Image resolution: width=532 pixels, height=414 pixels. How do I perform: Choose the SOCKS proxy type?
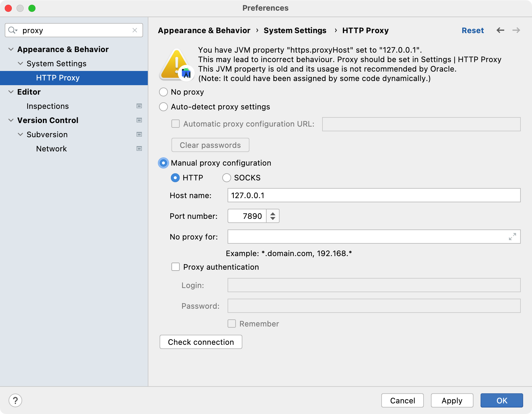click(227, 178)
